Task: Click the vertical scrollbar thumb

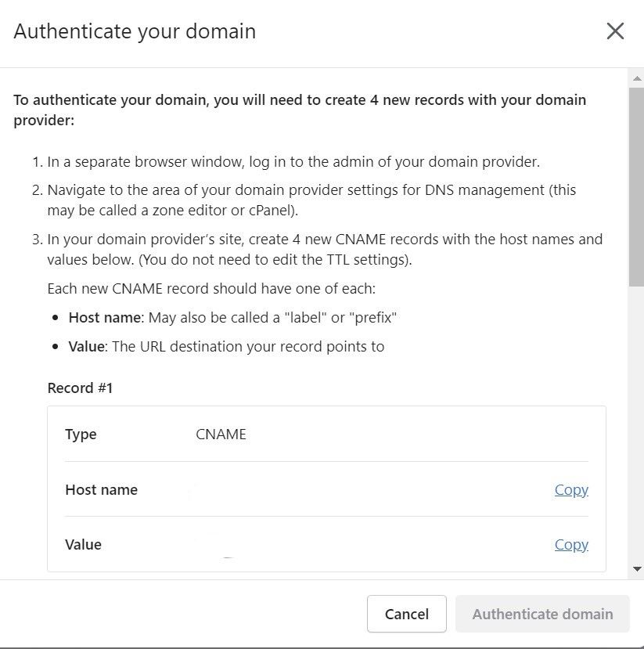Action: pos(636,186)
